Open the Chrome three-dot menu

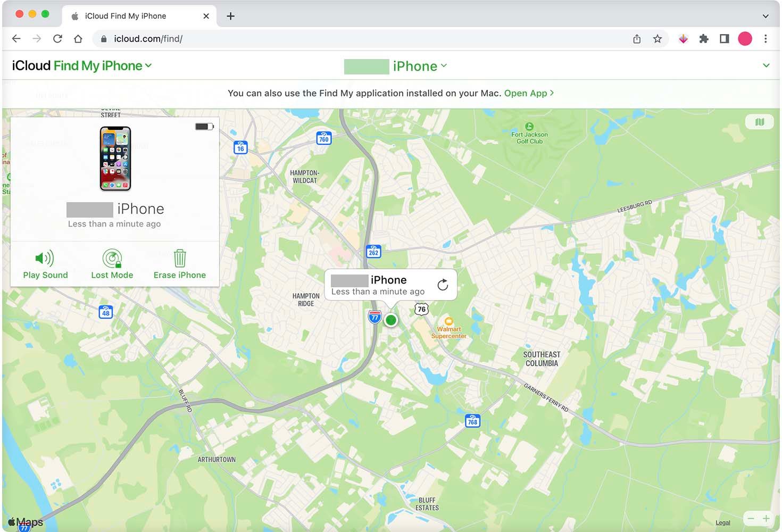point(766,38)
